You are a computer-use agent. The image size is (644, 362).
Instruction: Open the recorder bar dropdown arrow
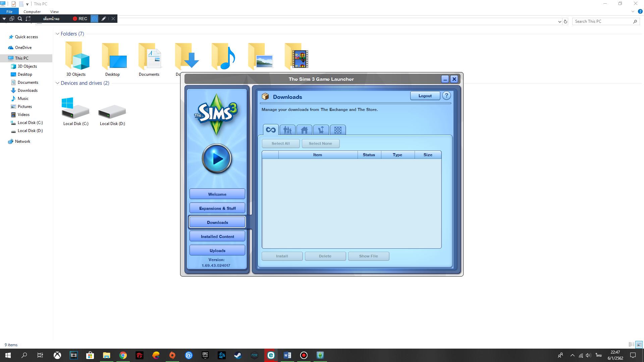pos(4,19)
